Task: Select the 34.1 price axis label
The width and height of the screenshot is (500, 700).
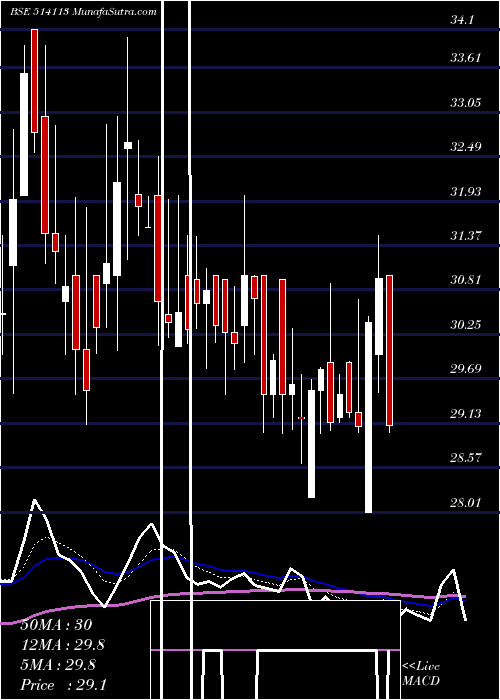Action: [x=462, y=20]
